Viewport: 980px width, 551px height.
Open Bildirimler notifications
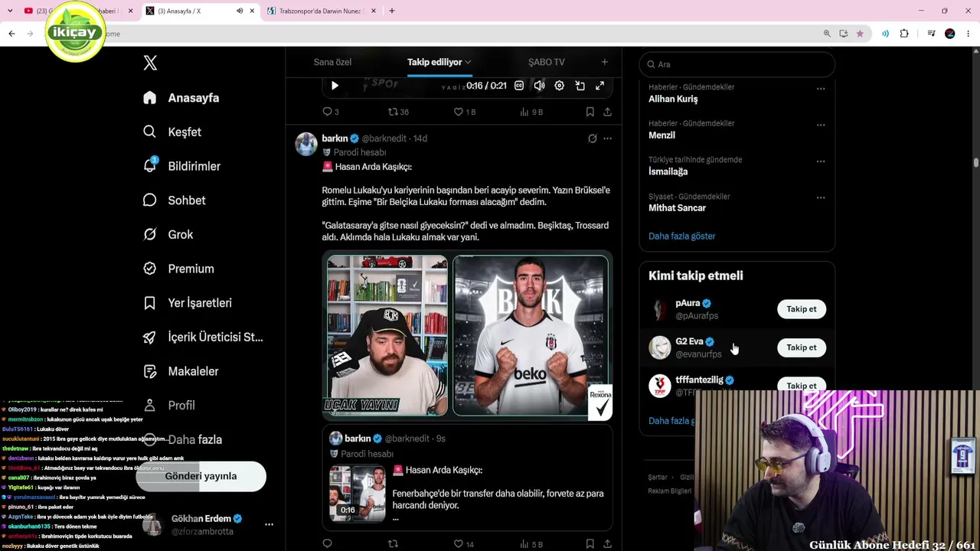181,166
